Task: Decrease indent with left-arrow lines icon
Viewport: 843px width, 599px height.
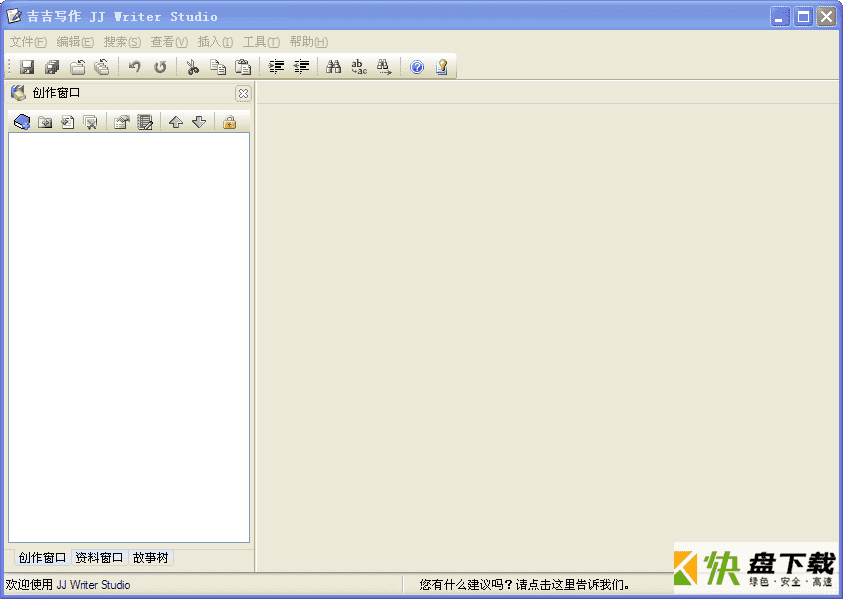Action: coord(302,67)
